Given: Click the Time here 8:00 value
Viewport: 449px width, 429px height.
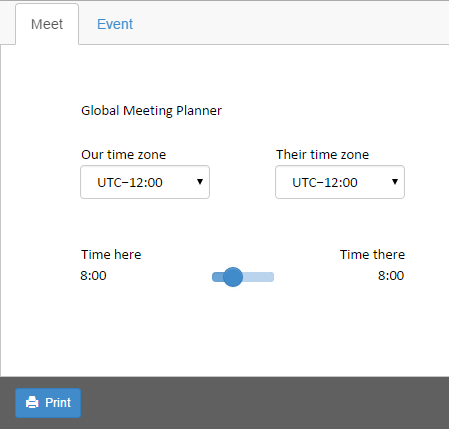Looking at the screenshot, I should coord(93,276).
